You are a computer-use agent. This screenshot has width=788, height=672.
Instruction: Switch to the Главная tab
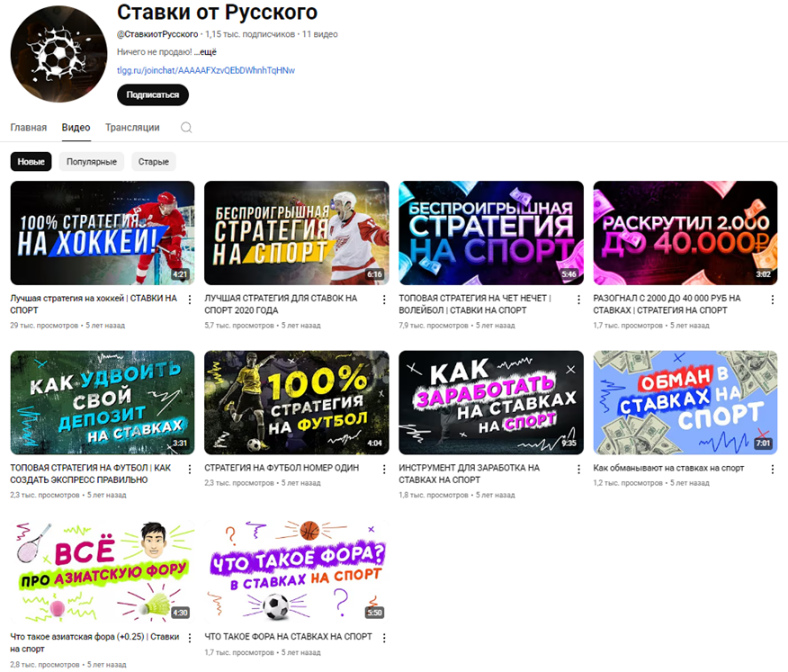pos(29,128)
